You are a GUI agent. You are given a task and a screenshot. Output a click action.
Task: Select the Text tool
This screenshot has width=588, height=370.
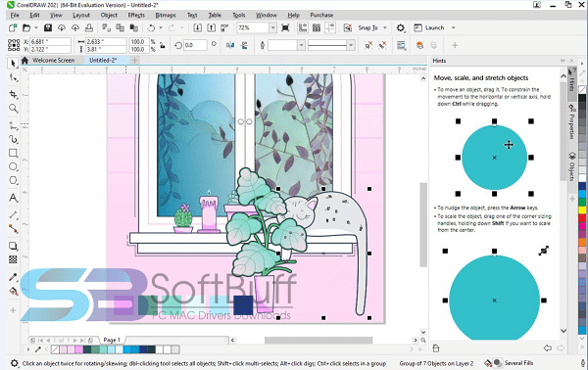(13, 198)
